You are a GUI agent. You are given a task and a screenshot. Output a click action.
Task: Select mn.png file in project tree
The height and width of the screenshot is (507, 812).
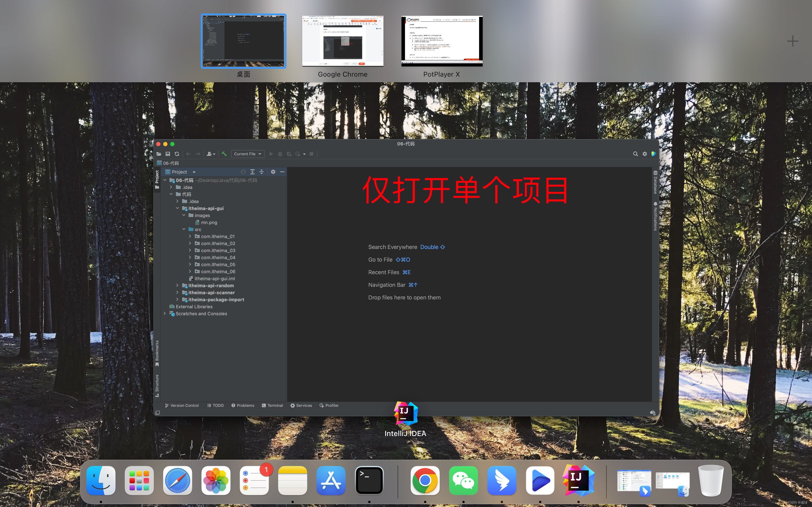tap(209, 222)
